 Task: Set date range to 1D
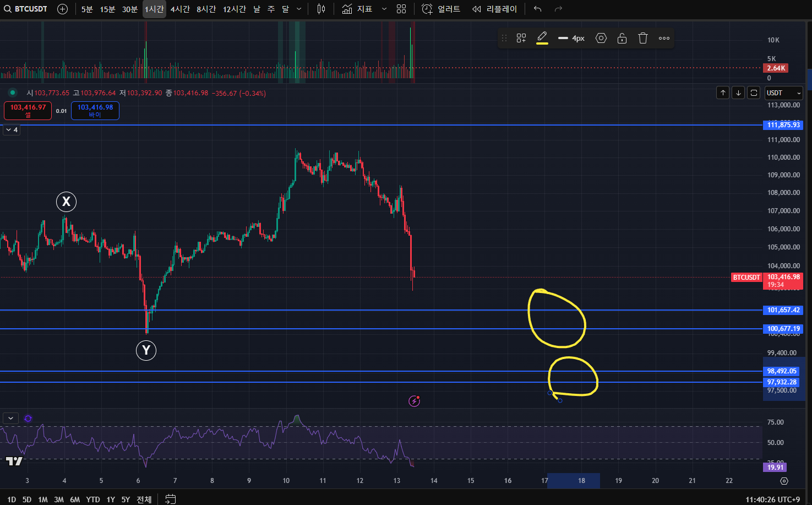(x=12, y=499)
